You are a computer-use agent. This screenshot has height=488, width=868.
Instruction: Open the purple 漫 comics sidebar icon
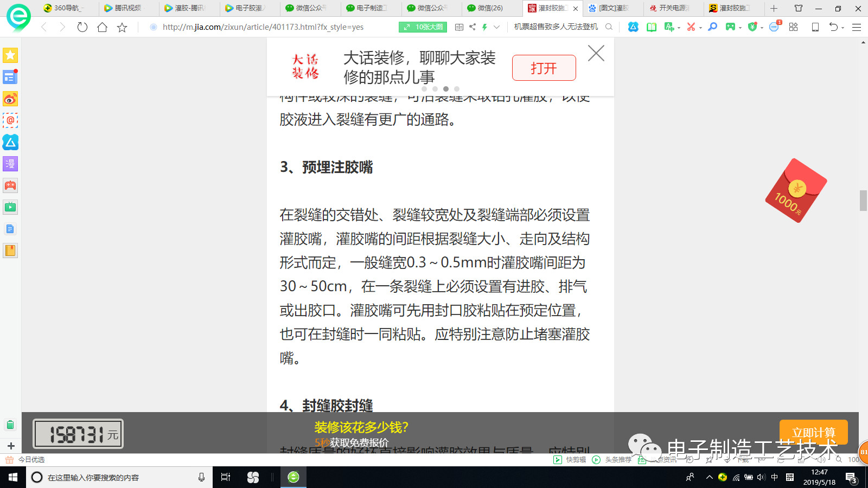pos(10,164)
